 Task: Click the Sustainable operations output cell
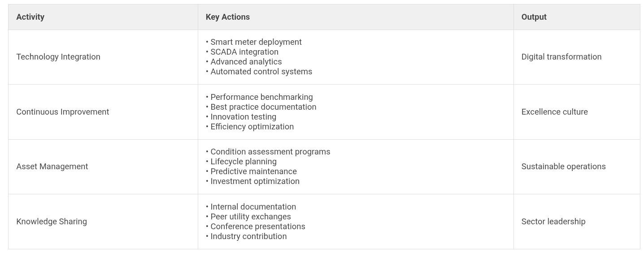coord(563,167)
